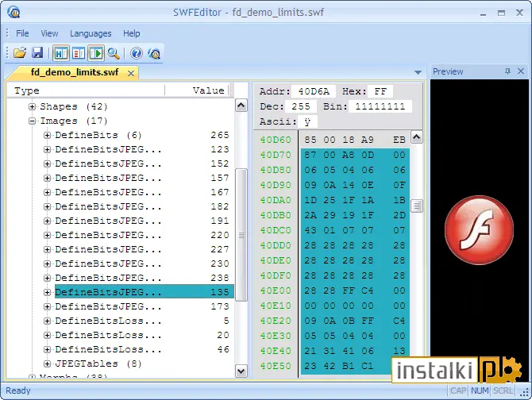
Task: Open a file with the folder icon
Action: coord(20,53)
